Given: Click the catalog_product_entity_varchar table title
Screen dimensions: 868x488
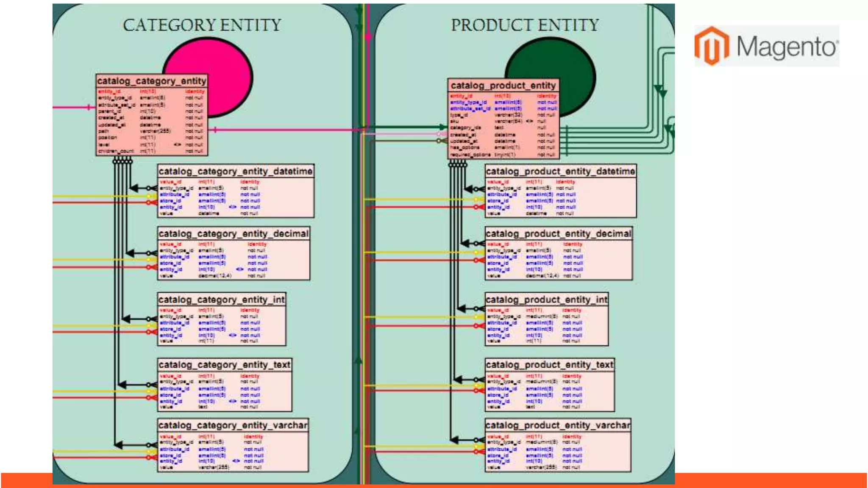Looking at the screenshot, I should point(558,425).
